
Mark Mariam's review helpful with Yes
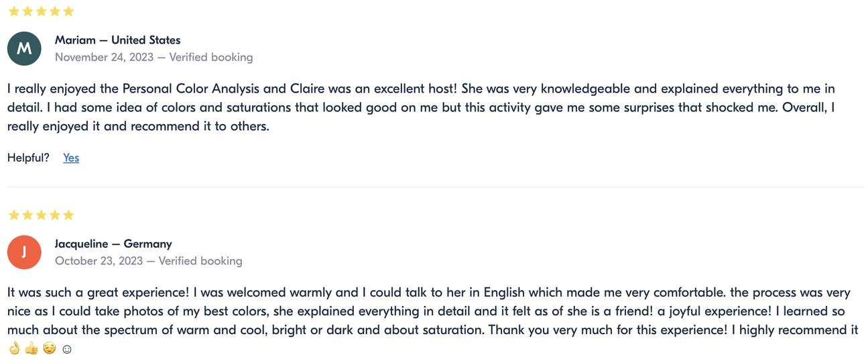71,158
